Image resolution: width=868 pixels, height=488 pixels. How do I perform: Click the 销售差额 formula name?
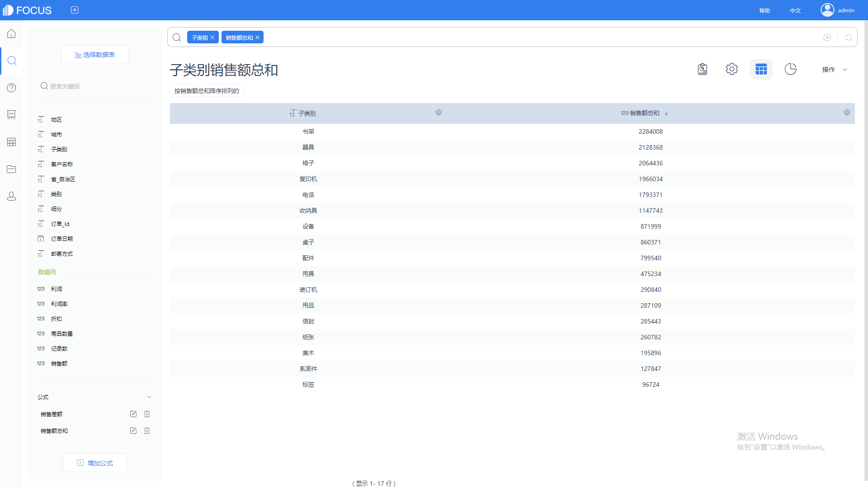[x=52, y=414]
